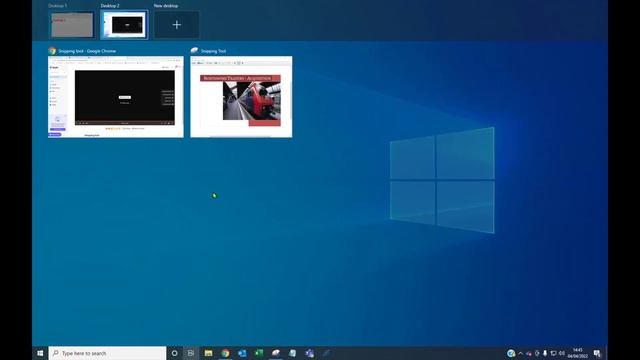Select the Desktop 2 thumbnail

[124, 25]
